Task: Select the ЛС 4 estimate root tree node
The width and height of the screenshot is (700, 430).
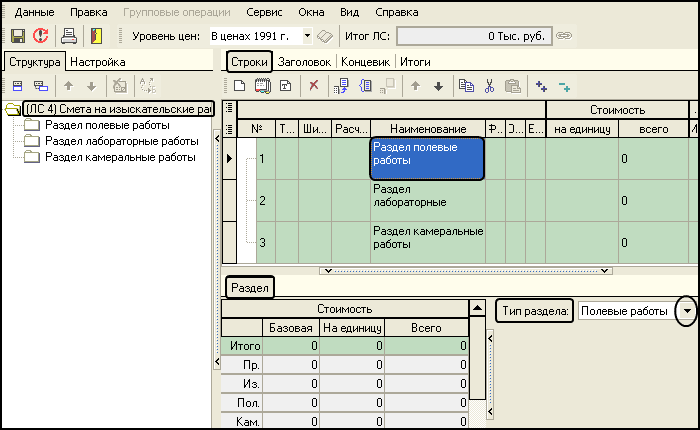Action: click(116, 109)
